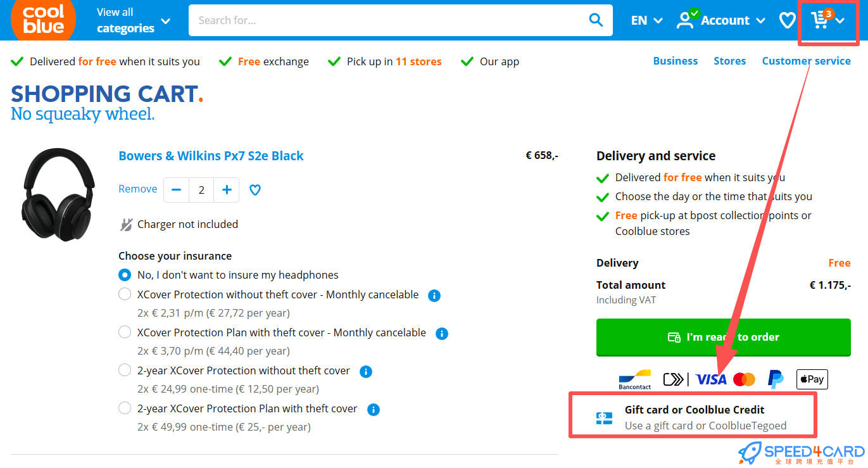Increase quantity with plus button
Viewport: 868px width, 468px height.
[227, 189]
